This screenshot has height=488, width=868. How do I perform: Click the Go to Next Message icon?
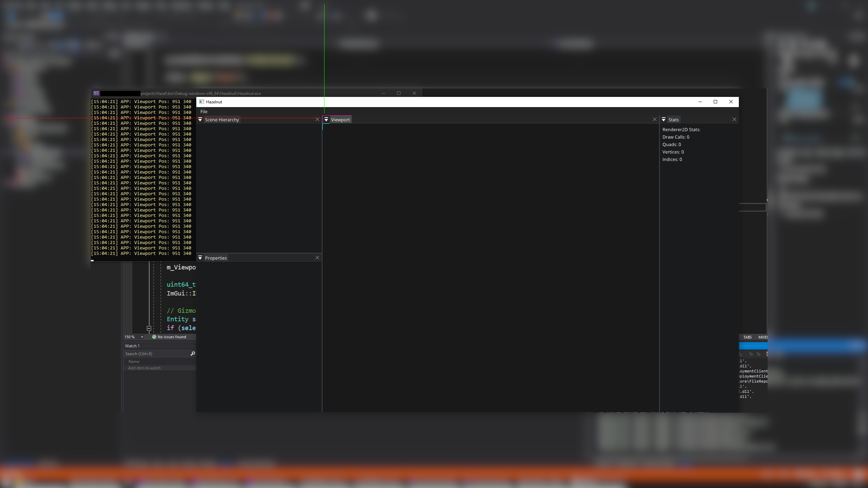(758, 354)
